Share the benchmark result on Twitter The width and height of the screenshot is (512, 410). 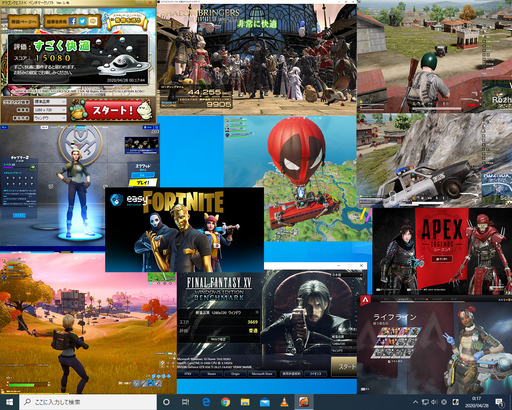click(x=83, y=21)
